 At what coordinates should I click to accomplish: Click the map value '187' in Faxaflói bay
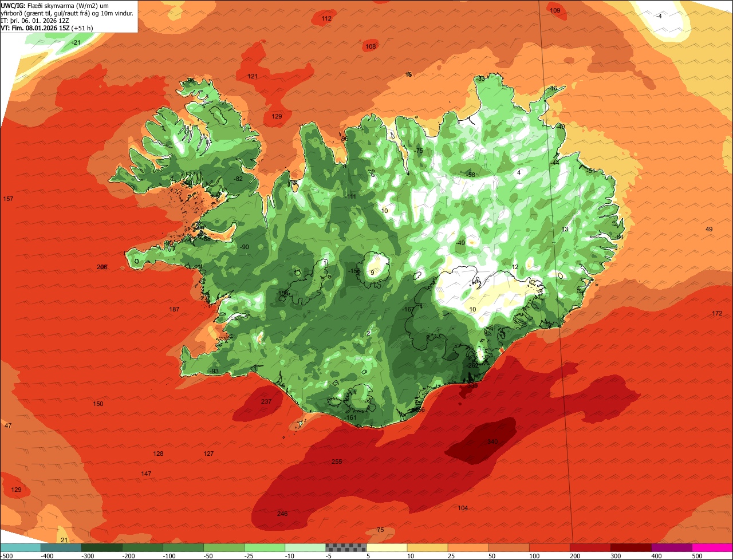pyautogui.click(x=174, y=309)
